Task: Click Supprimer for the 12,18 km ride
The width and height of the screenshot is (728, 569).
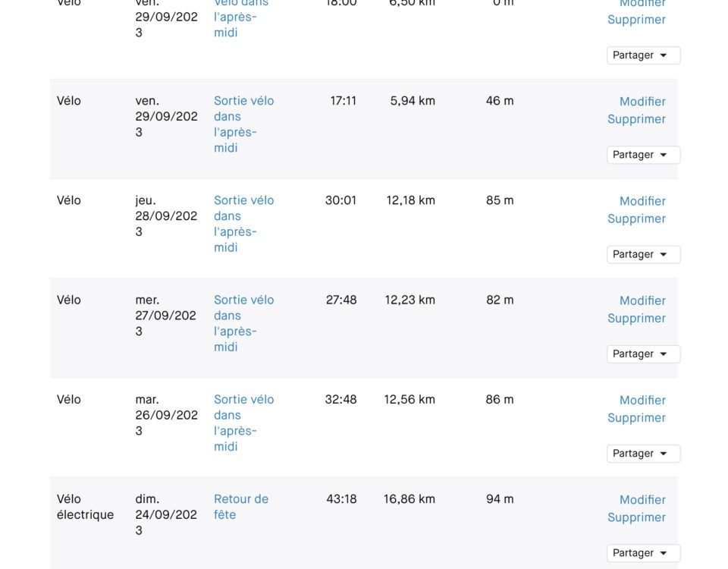Action: (x=636, y=218)
